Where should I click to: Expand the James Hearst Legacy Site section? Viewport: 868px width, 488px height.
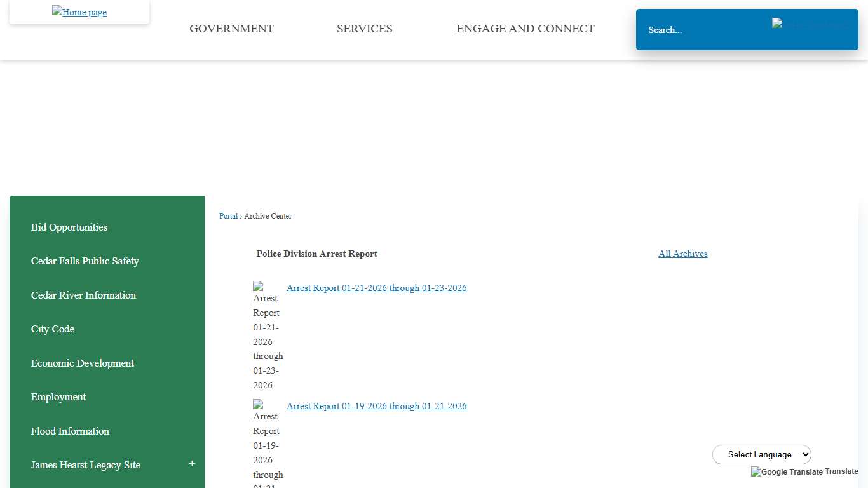[192, 464]
